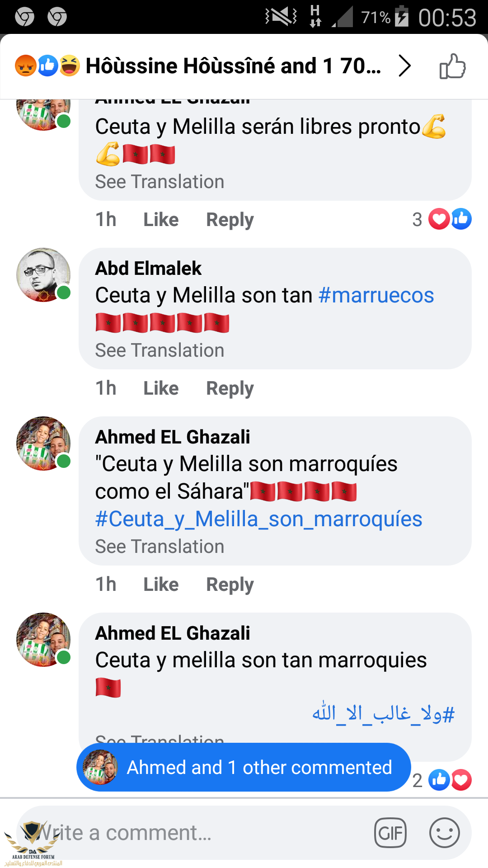Screen dimensions: 488x868
Task: Tap the angry, like, haha reaction icons in header
Action: coord(47,66)
